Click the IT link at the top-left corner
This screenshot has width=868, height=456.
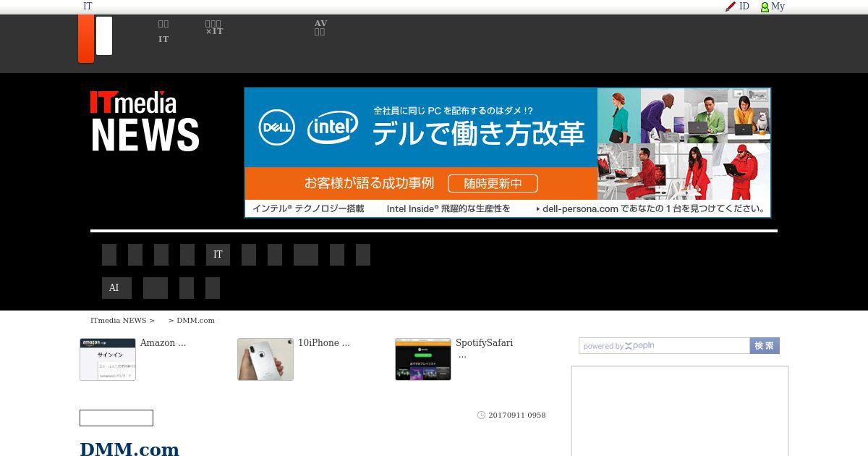coord(88,7)
